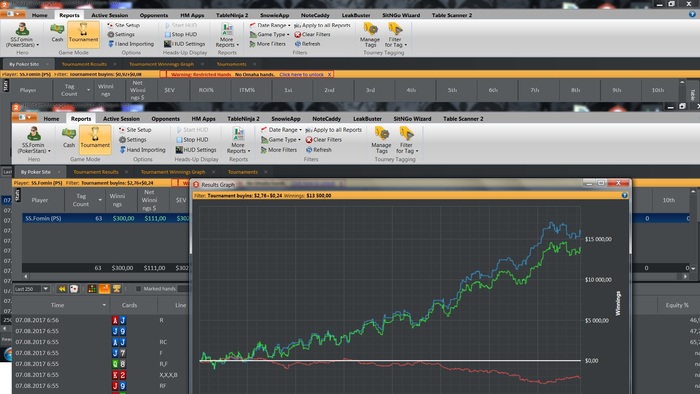Open Site Setup in front window

(135, 130)
